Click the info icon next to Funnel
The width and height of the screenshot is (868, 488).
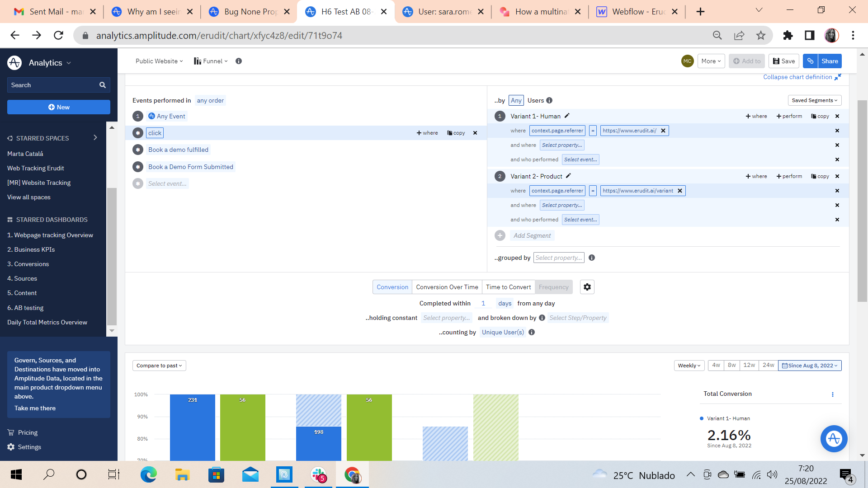click(x=239, y=61)
